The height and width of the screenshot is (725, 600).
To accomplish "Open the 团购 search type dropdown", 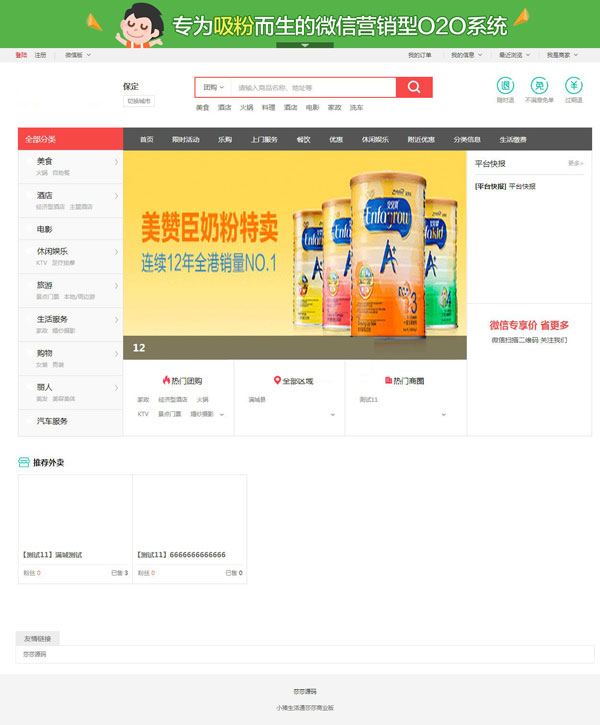I will tap(214, 87).
